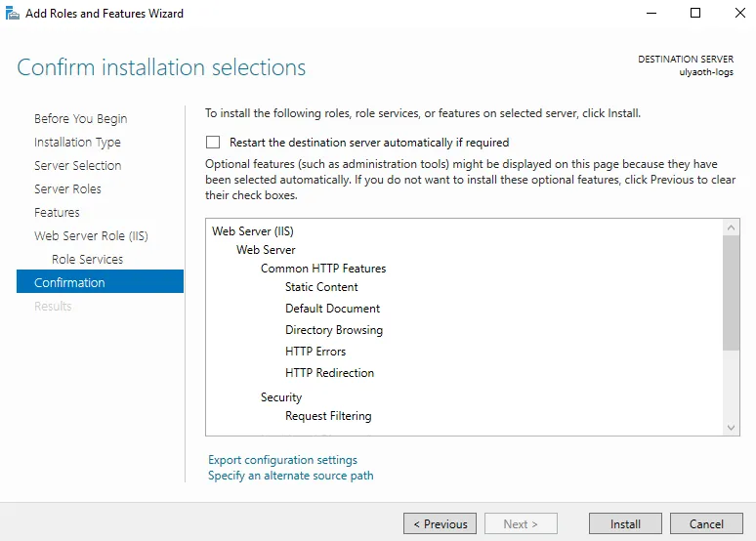The width and height of the screenshot is (756, 541).
Task: Click the feature list scrollbar thumb
Action: (732, 291)
